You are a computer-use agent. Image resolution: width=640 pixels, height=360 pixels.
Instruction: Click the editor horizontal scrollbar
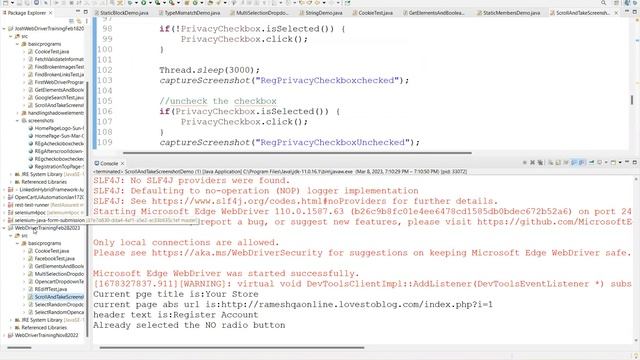coord(297,153)
